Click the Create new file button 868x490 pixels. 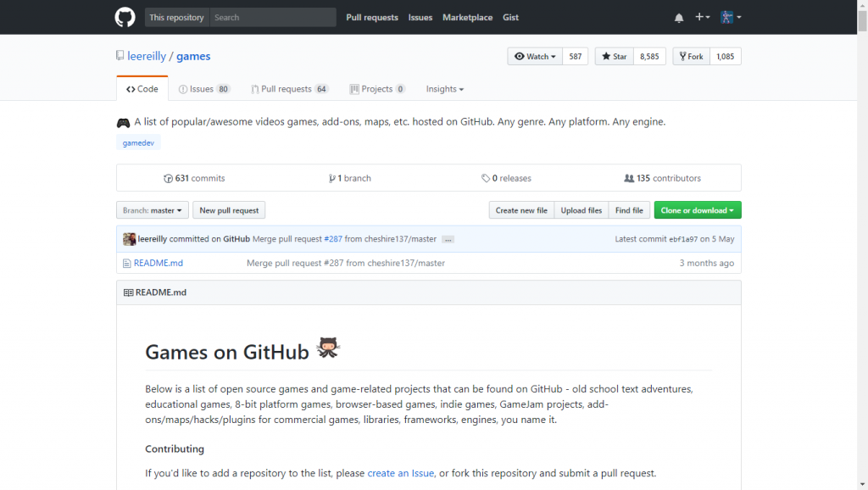click(521, 210)
